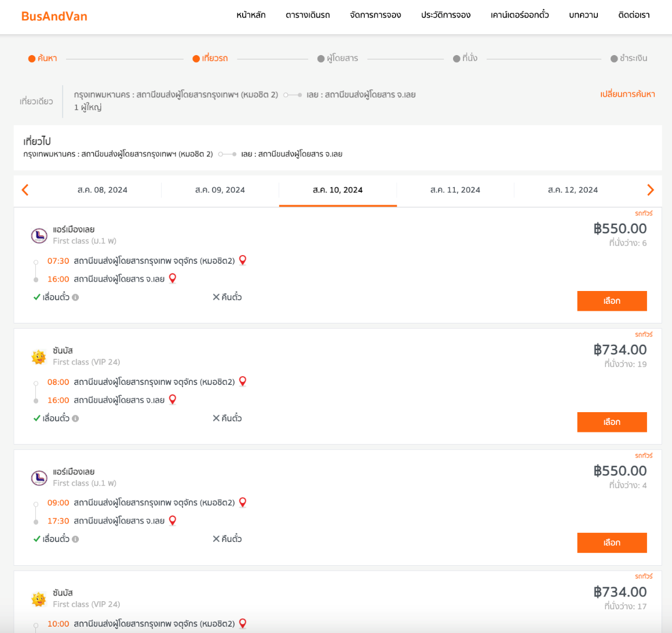672x633 pixels.
Task: Click the 17:30 arrival time
Action: pos(59,521)
